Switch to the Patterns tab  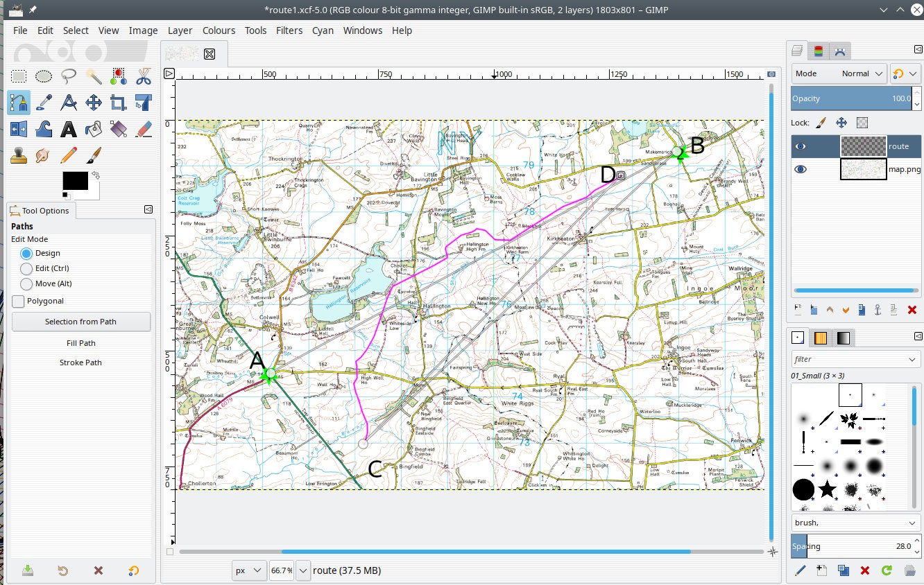point(821,338)
